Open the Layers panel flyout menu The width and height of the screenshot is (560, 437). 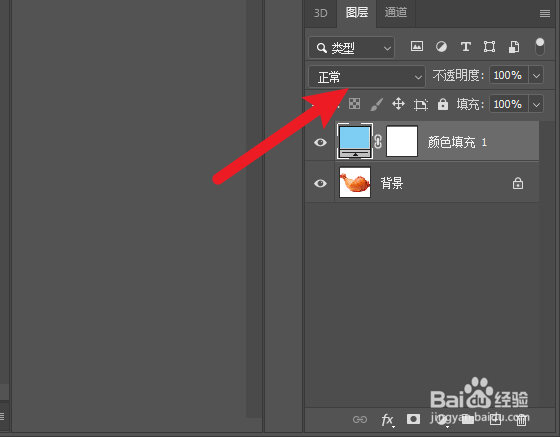point(545,14)
